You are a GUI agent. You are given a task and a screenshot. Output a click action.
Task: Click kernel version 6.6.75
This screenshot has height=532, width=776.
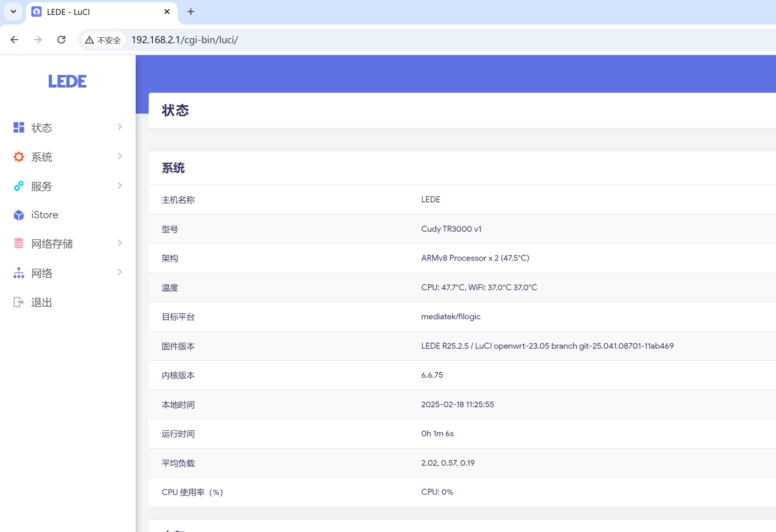(x=432, y=375)
